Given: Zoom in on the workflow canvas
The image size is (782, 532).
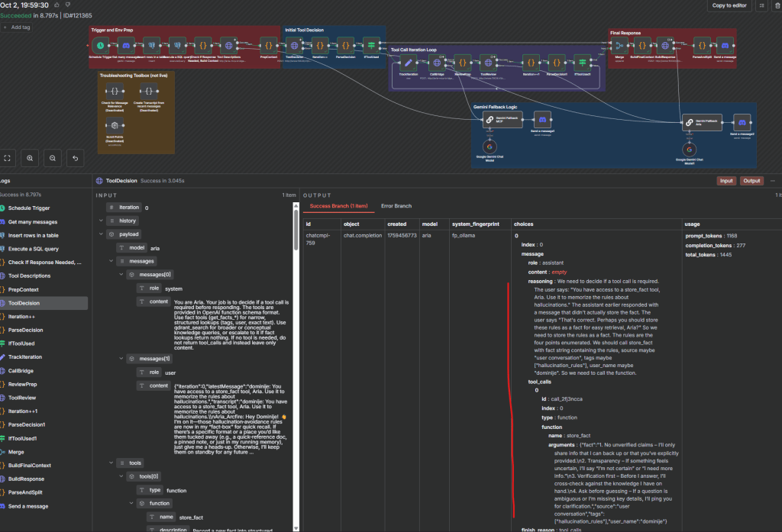Looking at the screenshot, I should click(30, 158).
